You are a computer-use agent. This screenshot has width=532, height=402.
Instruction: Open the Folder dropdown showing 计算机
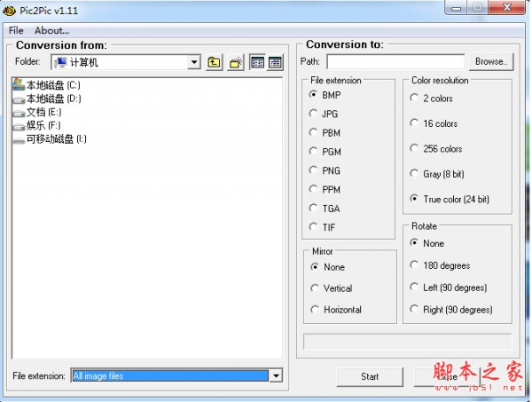[x=126, y=62]
